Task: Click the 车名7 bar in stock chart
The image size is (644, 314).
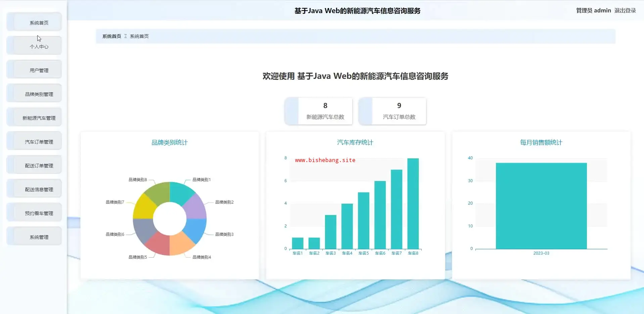Action: [x=396, y=209]
